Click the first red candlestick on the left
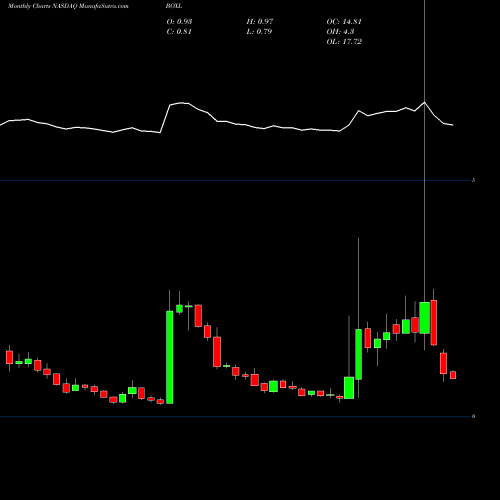500x500 pixels. [x=9, y=357]
